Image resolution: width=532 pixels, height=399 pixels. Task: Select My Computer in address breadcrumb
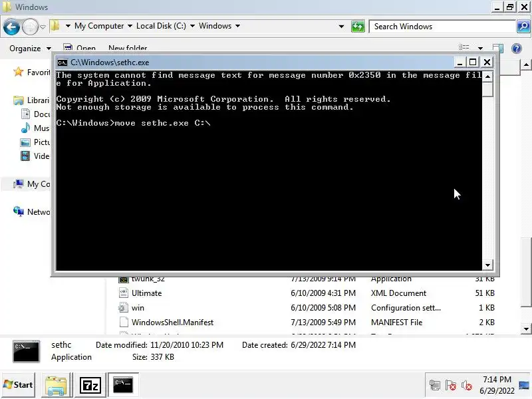(x=99, y=26)
